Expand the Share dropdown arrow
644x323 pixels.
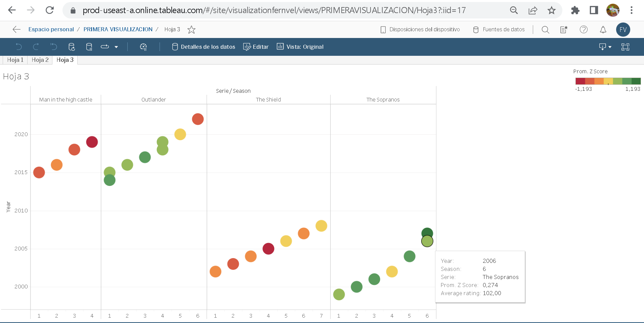(116, 47)
